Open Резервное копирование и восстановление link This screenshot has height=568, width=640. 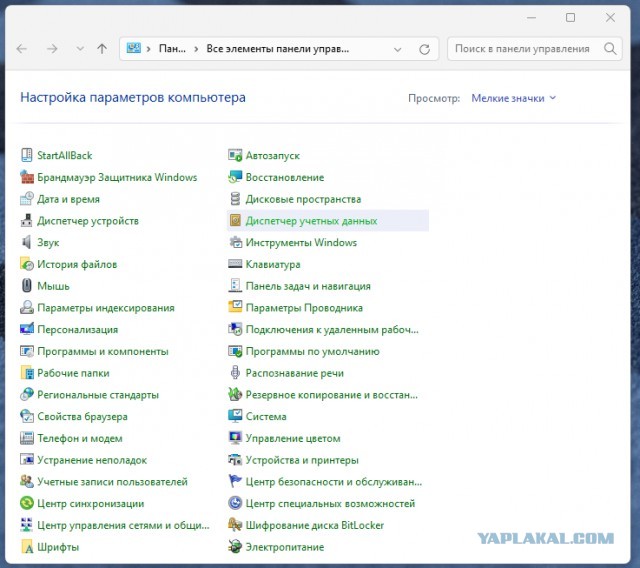coord(332,395)
